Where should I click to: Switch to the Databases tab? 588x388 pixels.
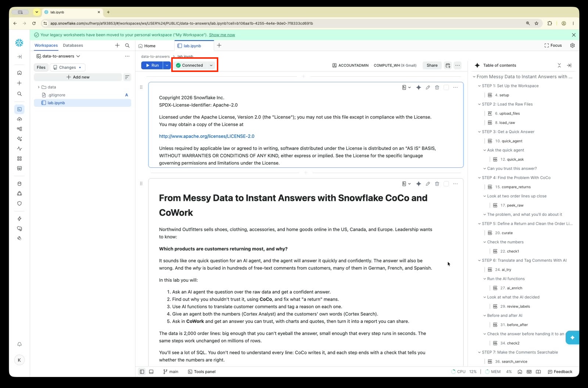[73, 46]
